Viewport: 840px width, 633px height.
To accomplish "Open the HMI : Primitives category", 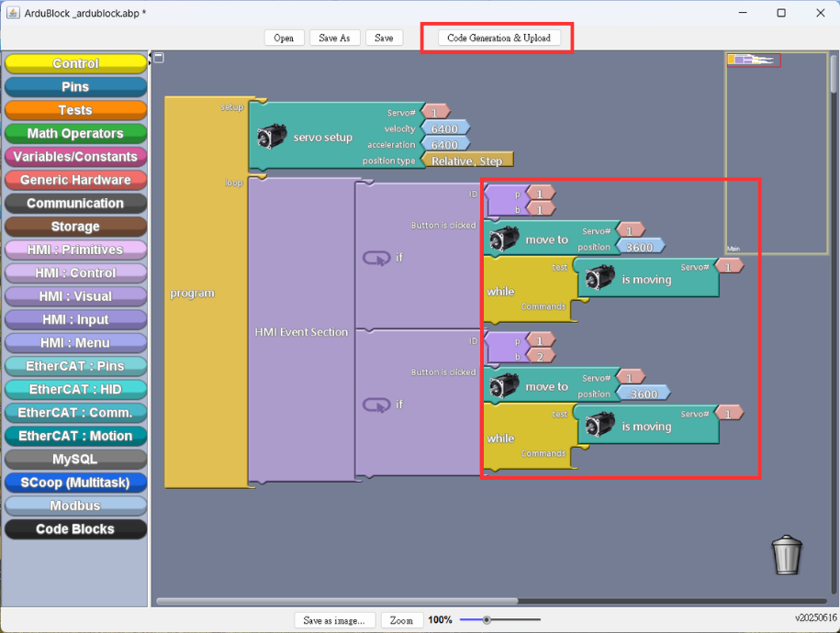I will tap(75, 250).
